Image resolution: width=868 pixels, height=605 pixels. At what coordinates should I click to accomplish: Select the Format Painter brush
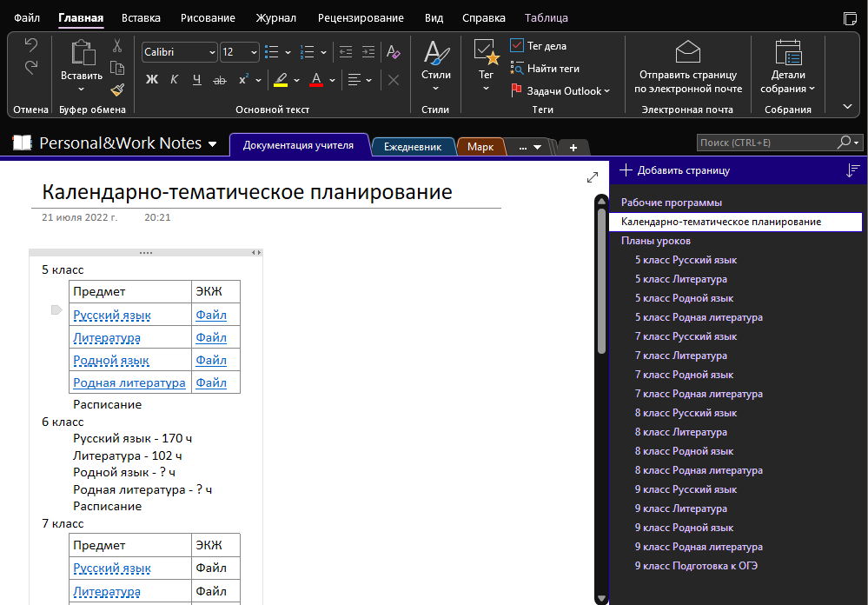coord(117,90)
